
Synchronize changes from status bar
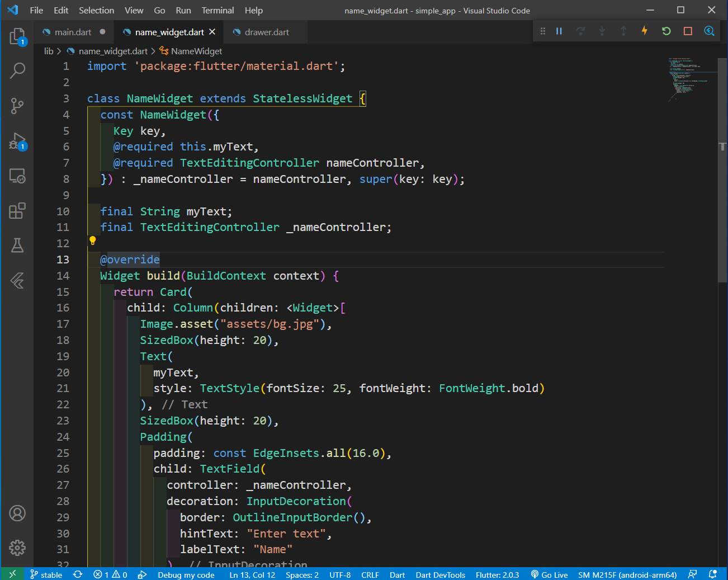point(78,574)
